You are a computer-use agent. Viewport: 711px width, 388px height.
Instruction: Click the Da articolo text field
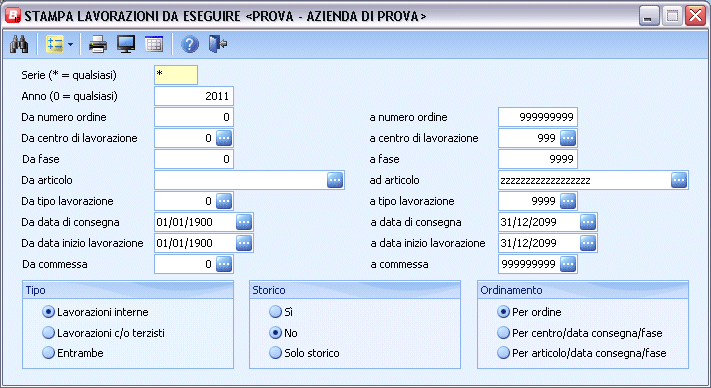[x=240, y=180]
